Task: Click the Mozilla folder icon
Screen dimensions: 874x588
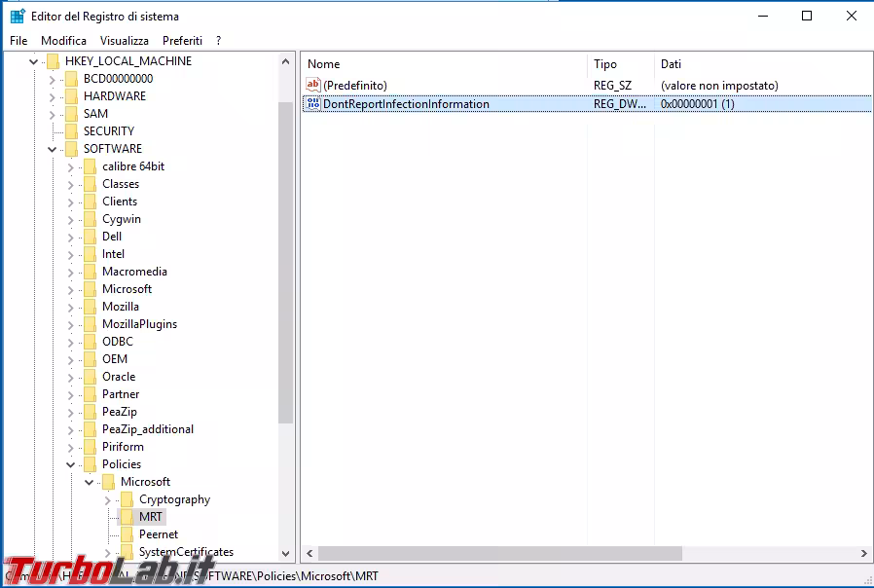Action: point(90,307)
